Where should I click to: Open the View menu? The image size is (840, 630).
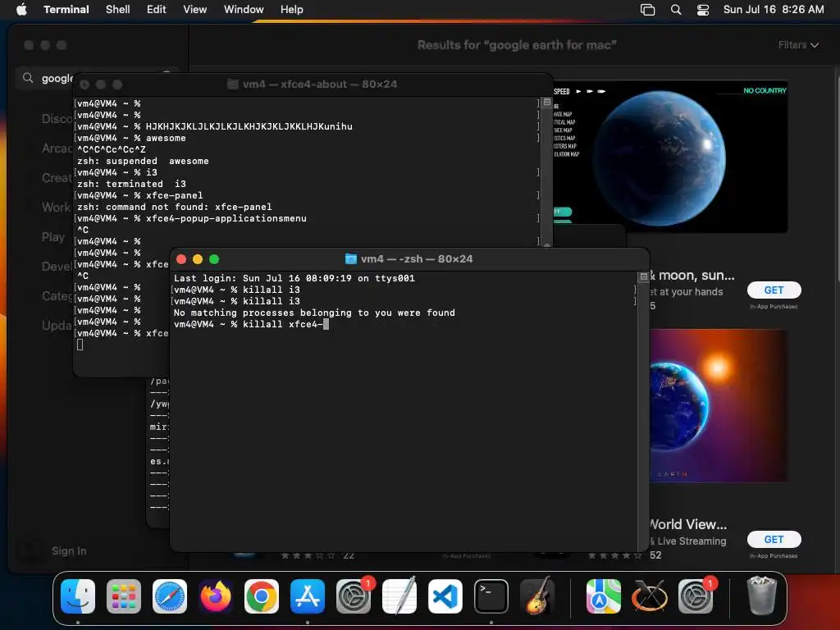(x=195, y=10)
